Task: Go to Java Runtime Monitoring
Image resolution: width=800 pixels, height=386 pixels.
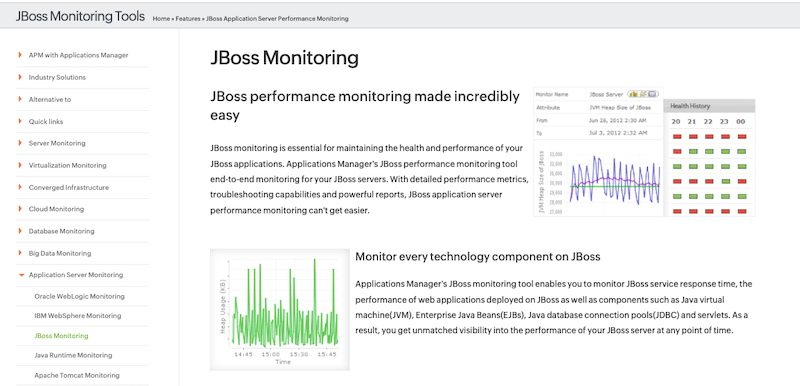Action: pos(73,355)
